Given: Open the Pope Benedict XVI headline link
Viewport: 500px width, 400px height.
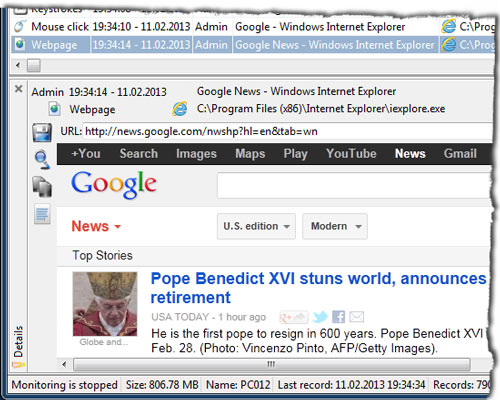Looking at the screenshot, I should 318,288.
